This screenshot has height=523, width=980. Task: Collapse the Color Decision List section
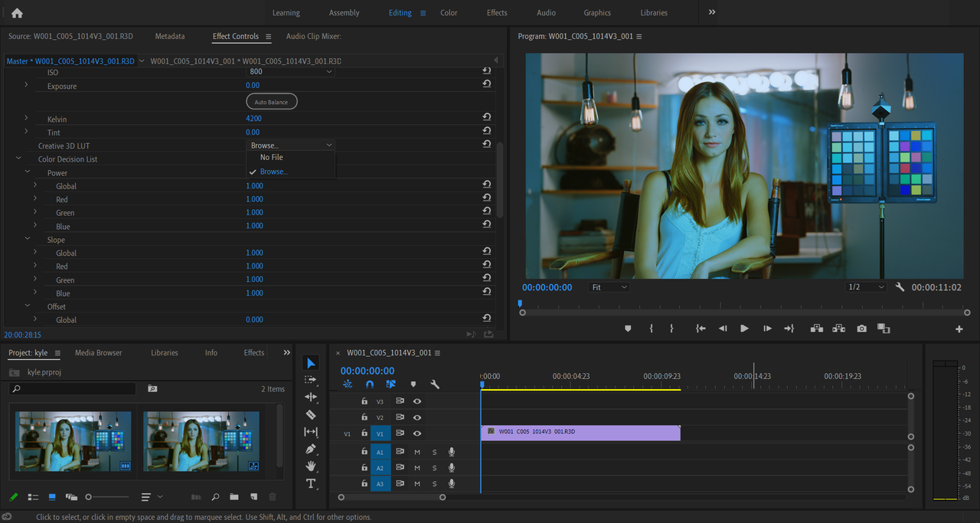tap(18, 159)
